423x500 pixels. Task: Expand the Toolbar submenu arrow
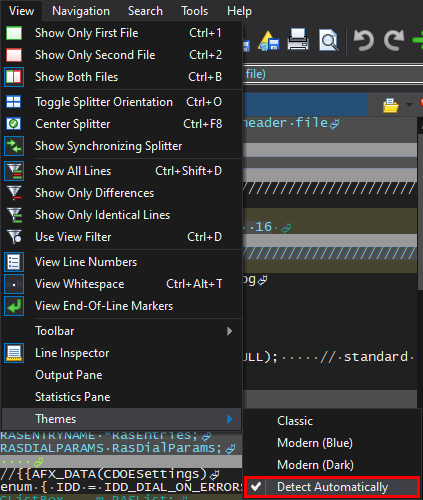coord(229,331)
